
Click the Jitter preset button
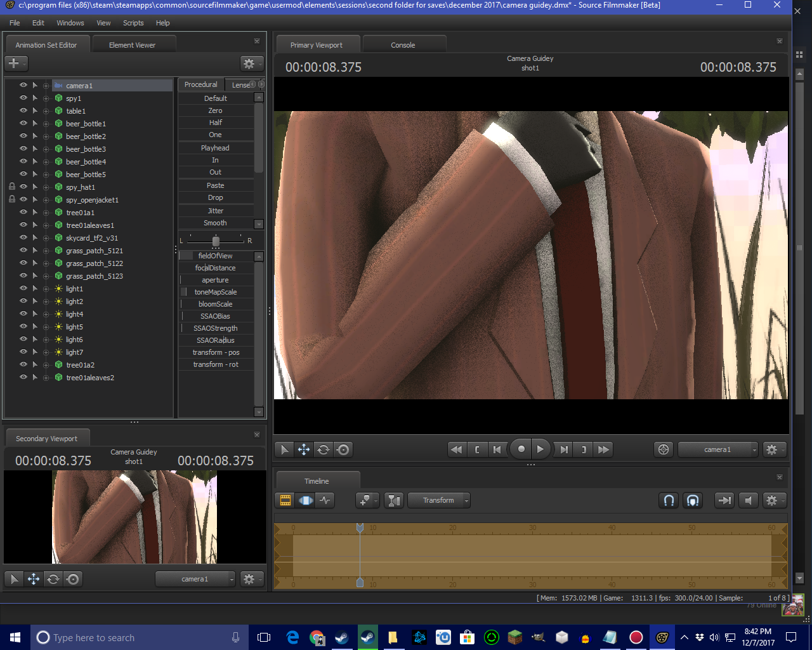click(x=216, y=211)
